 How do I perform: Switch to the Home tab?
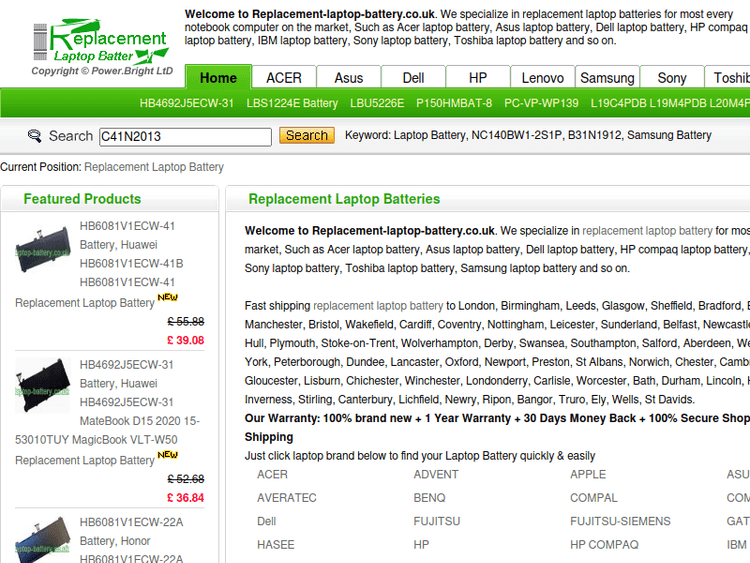pos(218,78)
